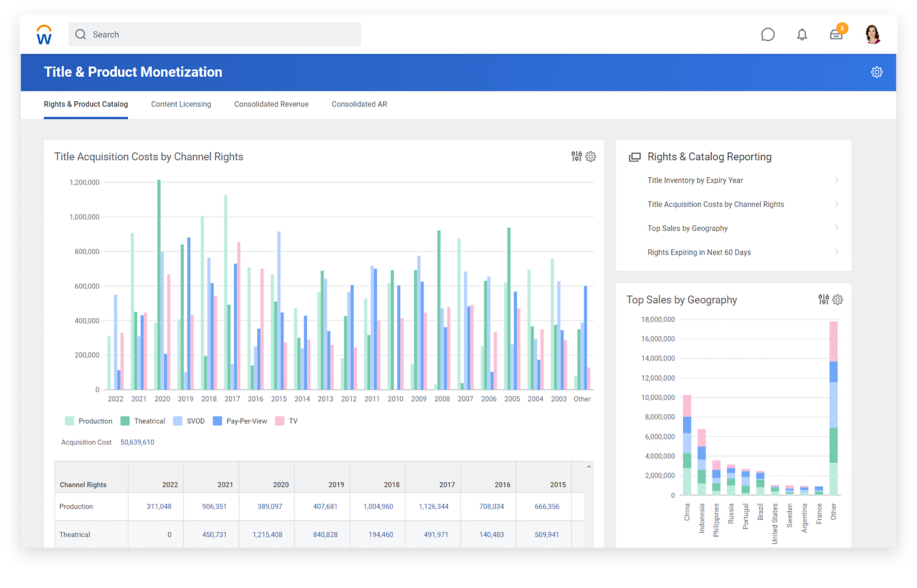The height and width of the screenshot is (588, 917).
Task: Click the Other stacked bar in geography chart
Action: coord(833,408)
